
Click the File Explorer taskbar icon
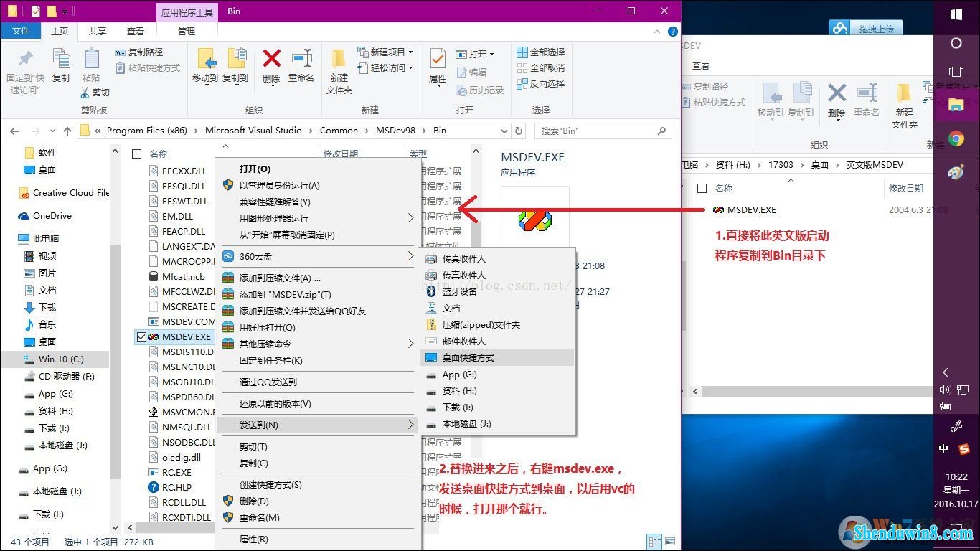[x=956, y=105]
